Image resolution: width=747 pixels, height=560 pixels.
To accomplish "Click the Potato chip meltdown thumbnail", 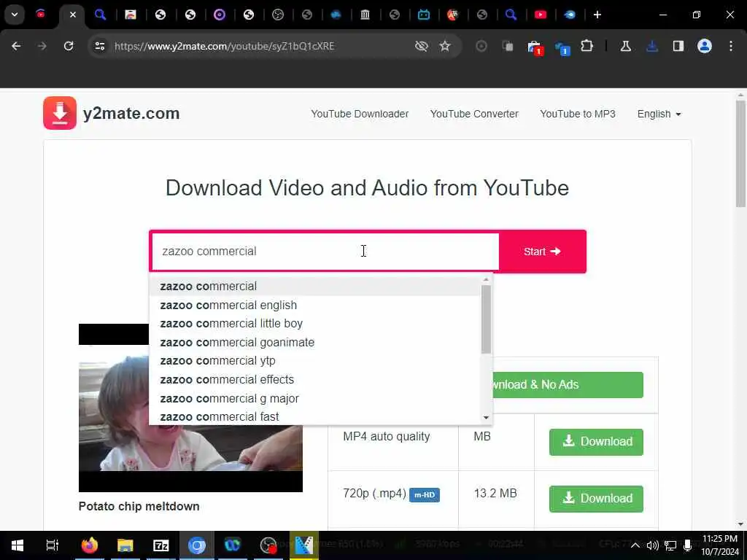I will [190, 408].
